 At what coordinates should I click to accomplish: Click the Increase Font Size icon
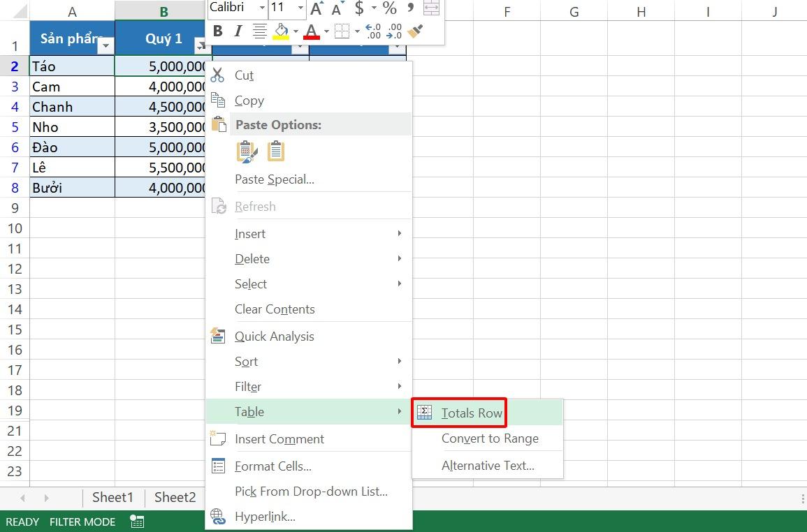tap(315, 8)
